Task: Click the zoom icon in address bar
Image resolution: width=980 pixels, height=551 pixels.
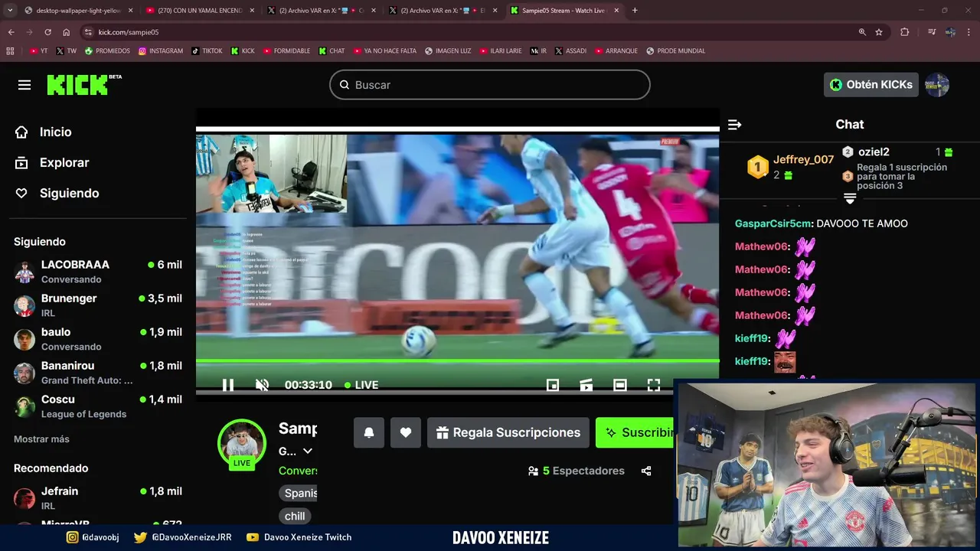Action: (862, 32)
